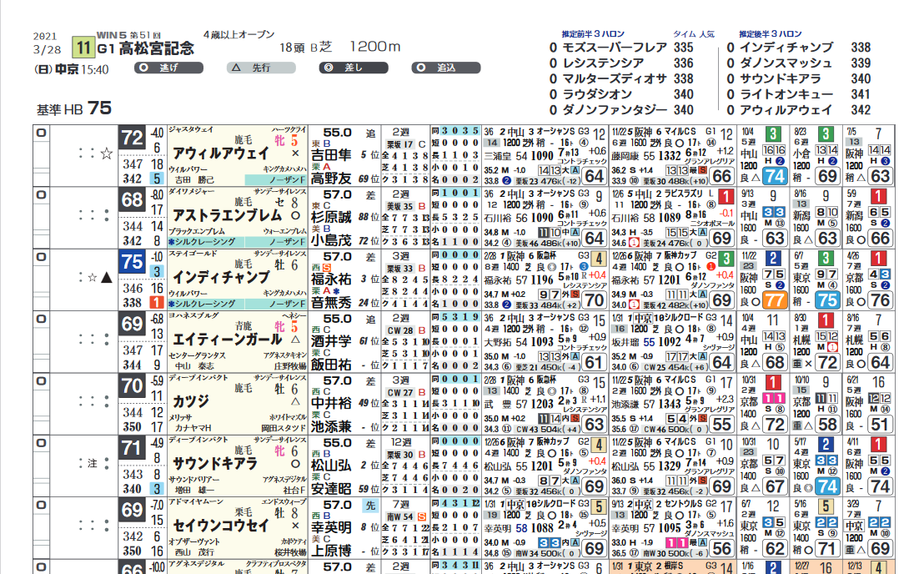Click the orange 77 speed figure box
924x574 pixels.
click(775, 300)
